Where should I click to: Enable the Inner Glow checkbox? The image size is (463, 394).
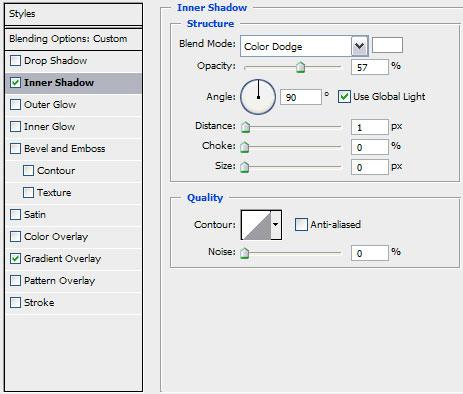click(15, 127)
